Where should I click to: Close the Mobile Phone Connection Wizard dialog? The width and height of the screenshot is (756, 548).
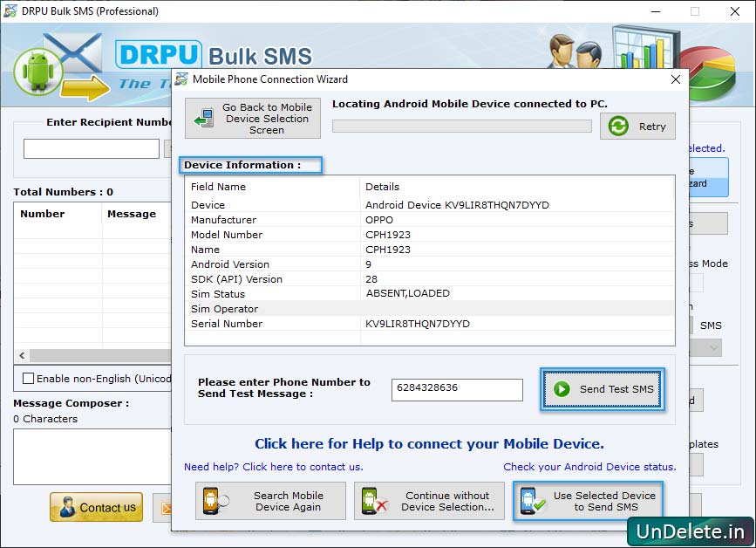(x=676, y=79)
